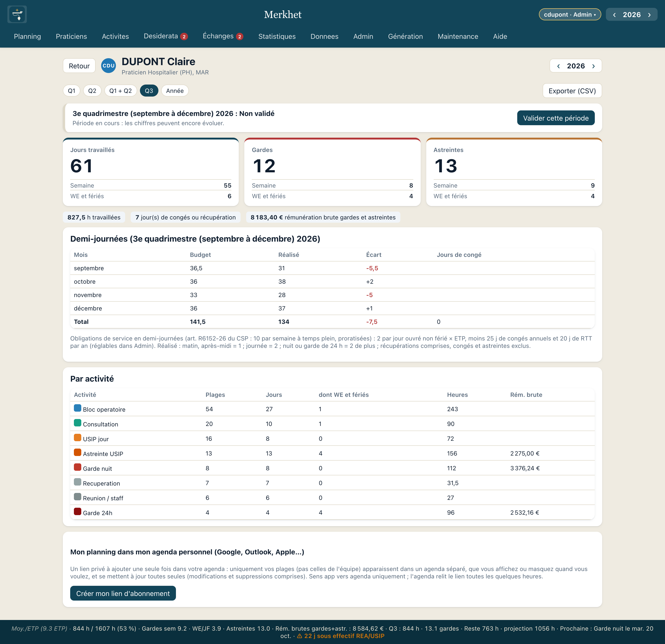Image resolution: width=665 pixels, height=644 pixels.
Task: Click Garde 24h dark red swatch
Action: 77,511
